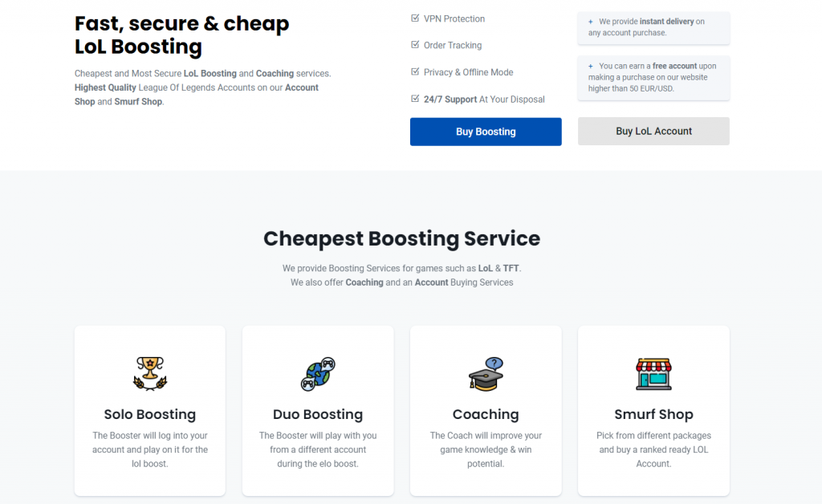Image resolution: width=822 pixels, height=504 pixels.
Task: Click the Duo Boosting globe controllers icon
Action: pyautogui.click(x=318, y=373)
